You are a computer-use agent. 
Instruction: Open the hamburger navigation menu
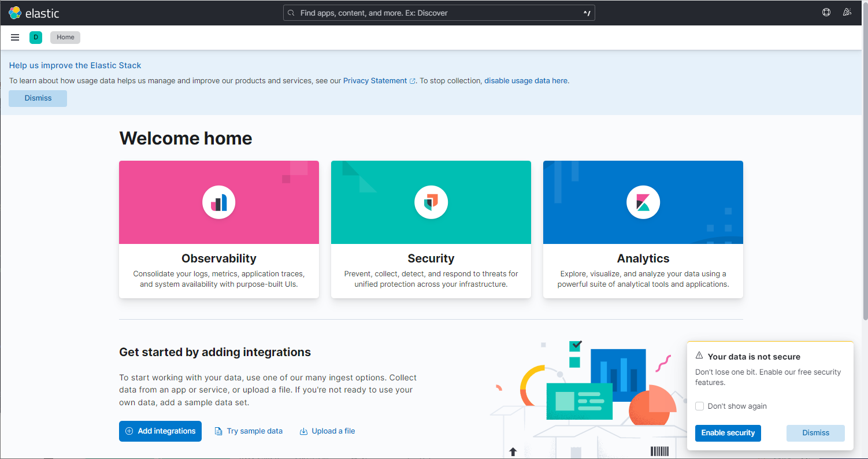(15, 38)
